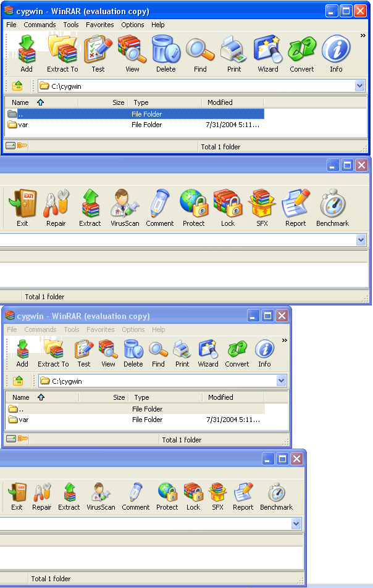The height and width of the screenshot is (588, 373).
Task: Click small Find icon in inactive cygwin window
Action: coord(158,349)
